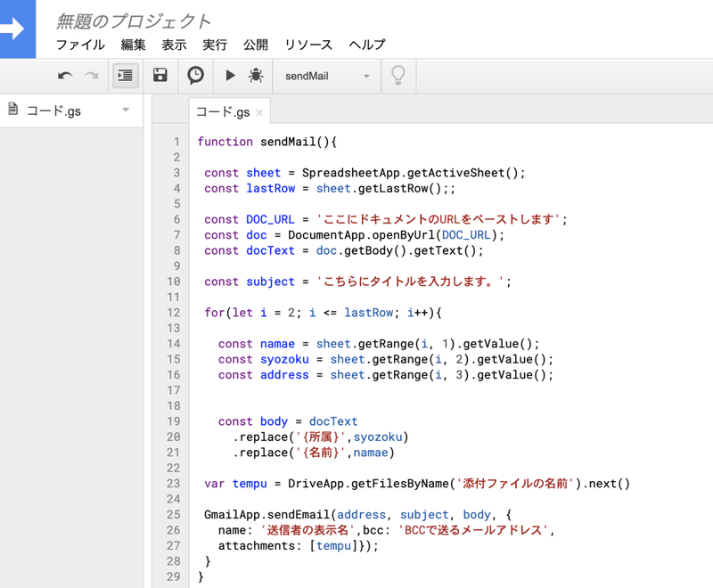This screenshot has width=713, height=588.
Task: Open the 実行 menu
Action: click(214, 45)
